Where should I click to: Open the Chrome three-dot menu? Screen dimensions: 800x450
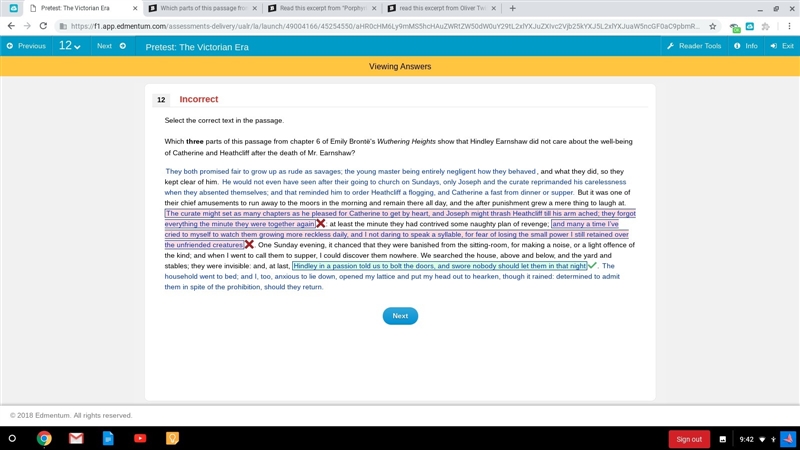point(789,26)
